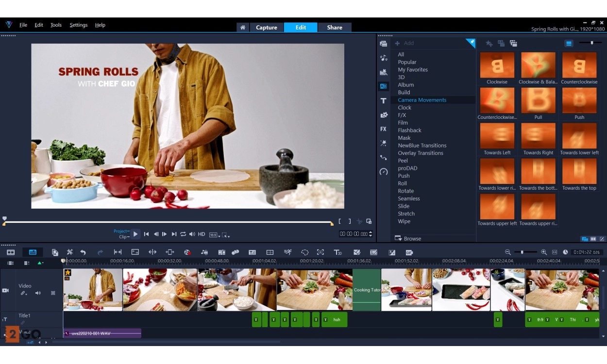The image size is (607, 364).
Task: Open the 3D Title editor icon
Action: (337, 252)
